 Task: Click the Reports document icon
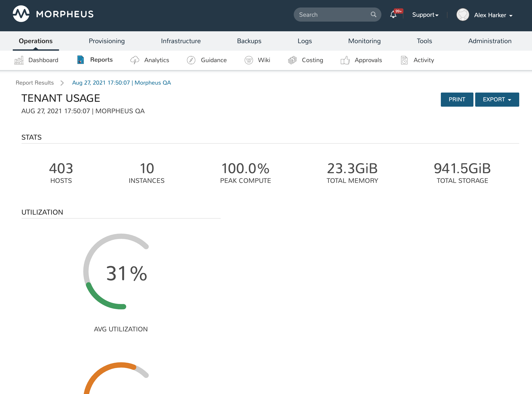[x=81, y=60]
